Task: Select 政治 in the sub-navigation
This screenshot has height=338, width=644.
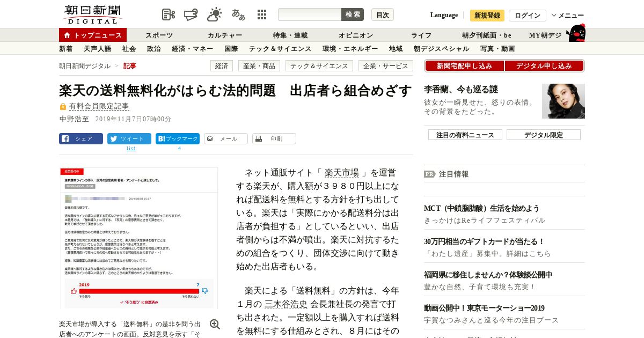Action: tap(154, 49)
